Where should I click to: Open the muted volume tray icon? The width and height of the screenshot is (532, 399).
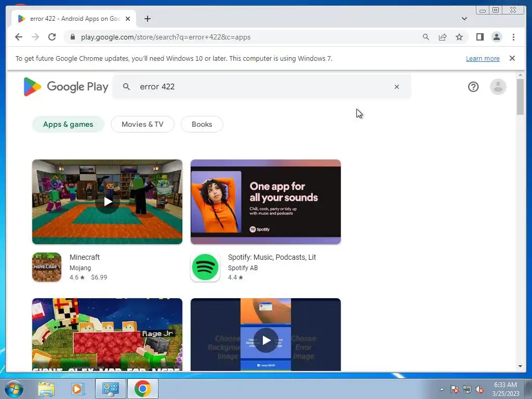tap(480, 389)
